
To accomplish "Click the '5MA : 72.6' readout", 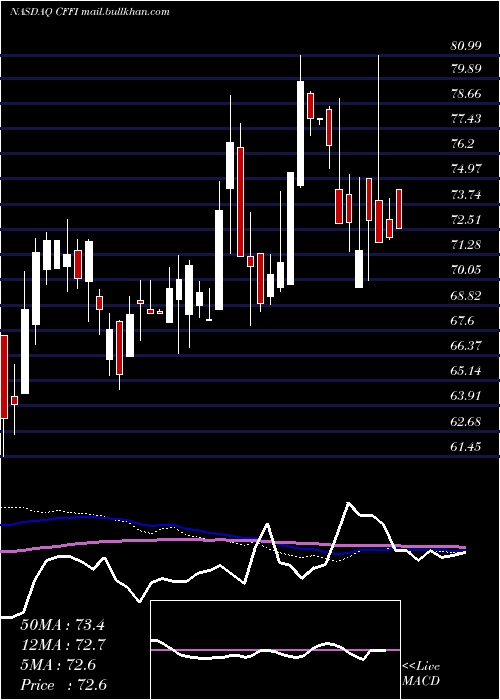I will pos(58,665).
